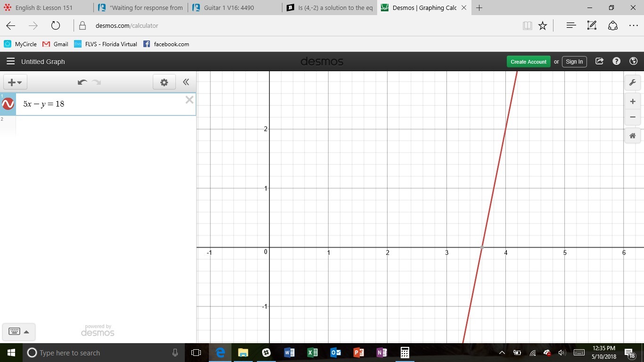Select the x-intercept point on the line

coord(482,247)
